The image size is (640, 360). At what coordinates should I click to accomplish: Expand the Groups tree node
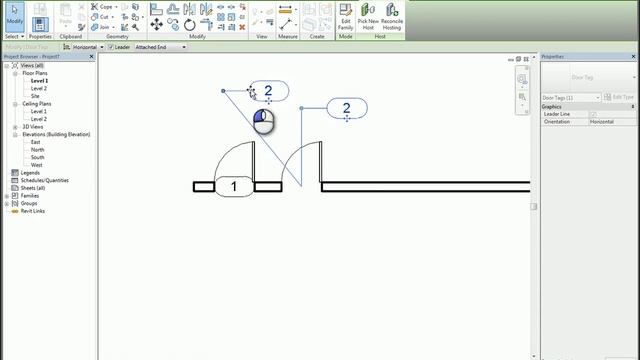(7, 204)
